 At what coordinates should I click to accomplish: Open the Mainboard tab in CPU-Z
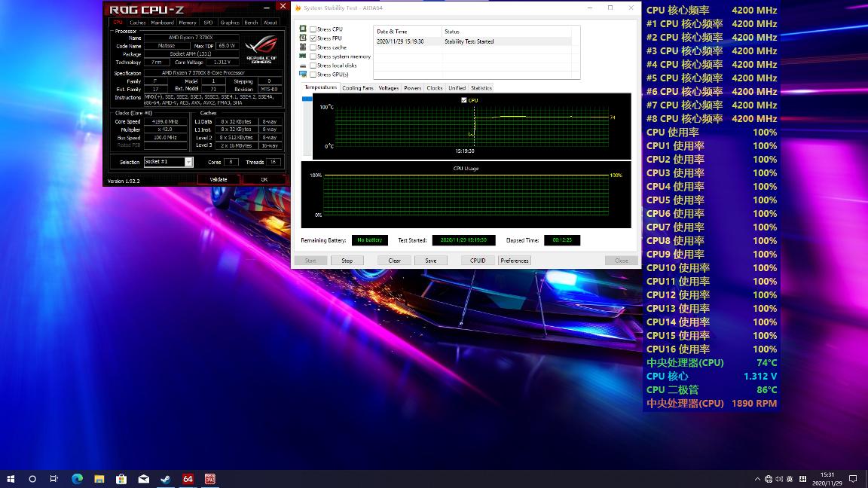pyautogui.click(x=162, y=23)
